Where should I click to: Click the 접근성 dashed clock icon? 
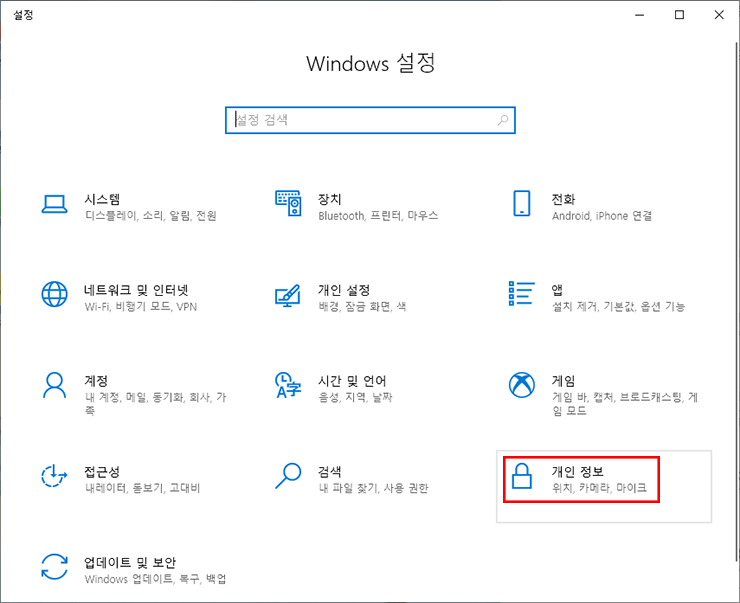tap(54, 476)
